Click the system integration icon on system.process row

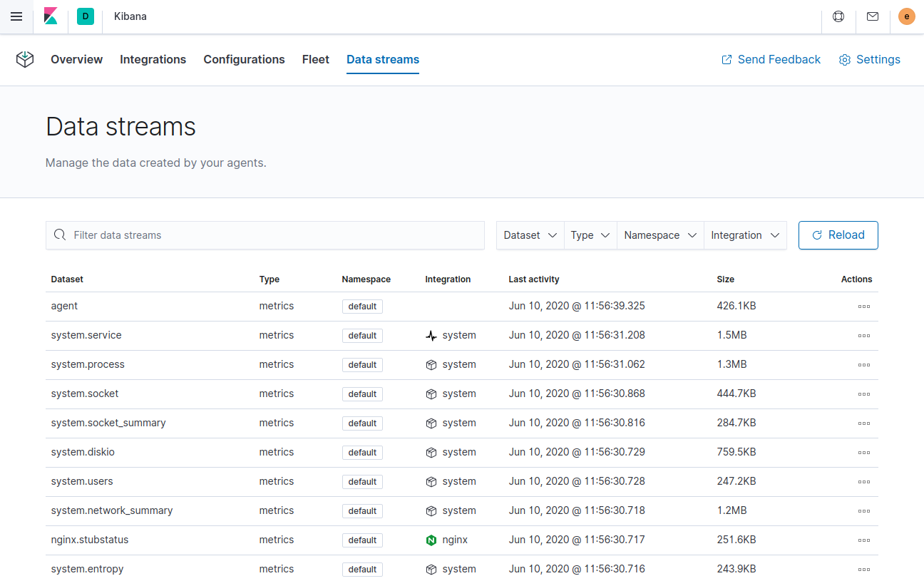click(431, 364)
